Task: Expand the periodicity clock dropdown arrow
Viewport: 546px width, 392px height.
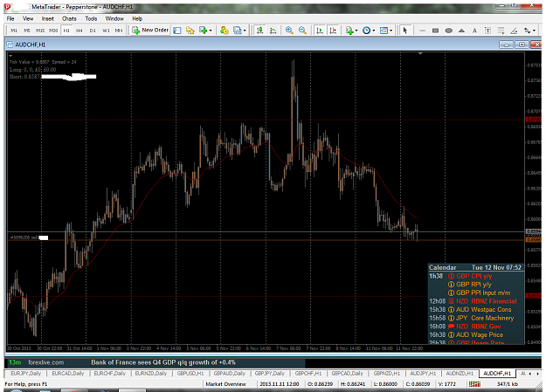Action: click(374, 31)
